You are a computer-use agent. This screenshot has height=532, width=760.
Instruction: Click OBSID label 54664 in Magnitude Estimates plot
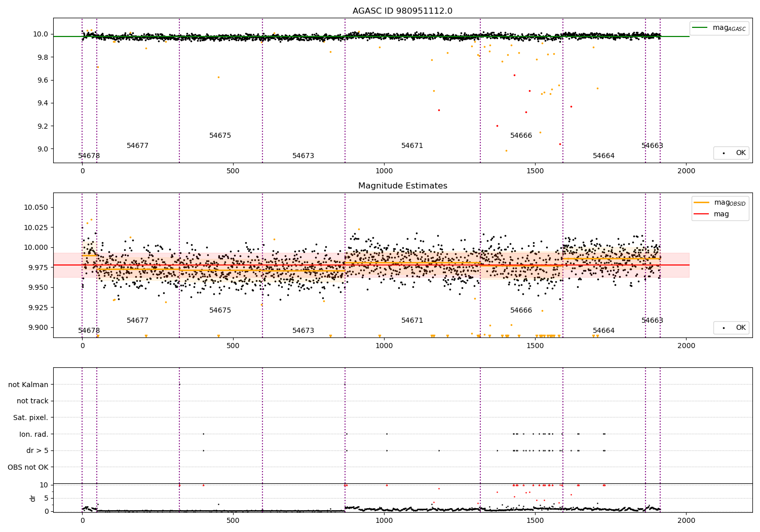[604, 331]
